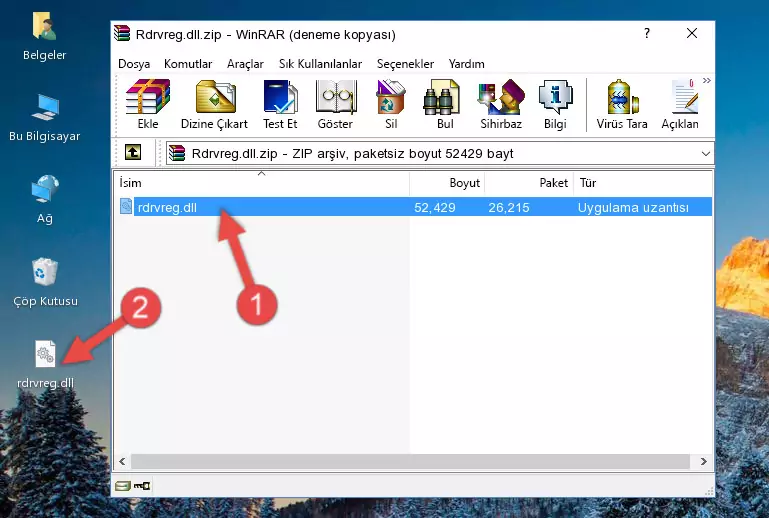Sort files by İsim column
769x518 pixels.
(262, 182)
